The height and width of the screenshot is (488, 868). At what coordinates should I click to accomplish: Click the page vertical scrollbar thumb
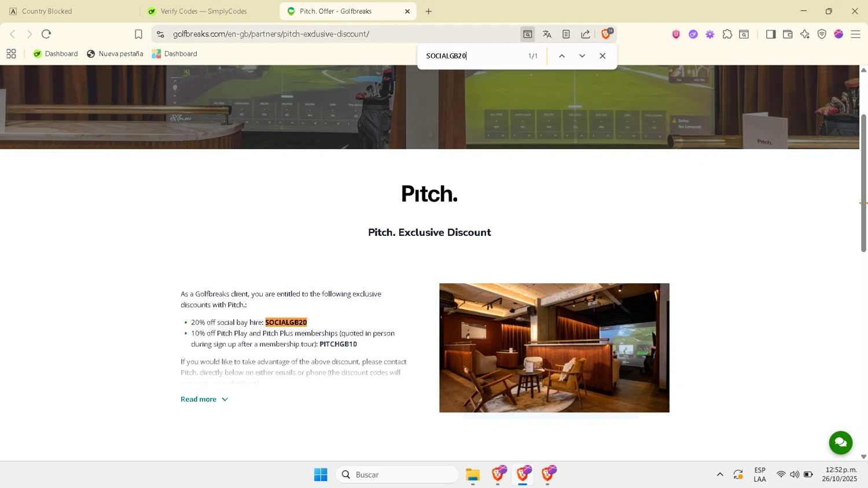[x=863, y=183]
